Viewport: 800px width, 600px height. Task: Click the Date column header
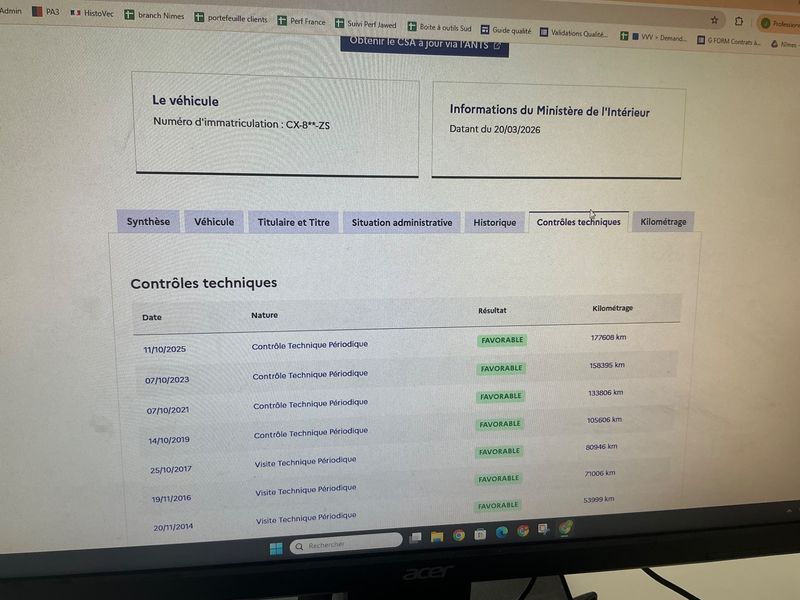coord(152,317)
